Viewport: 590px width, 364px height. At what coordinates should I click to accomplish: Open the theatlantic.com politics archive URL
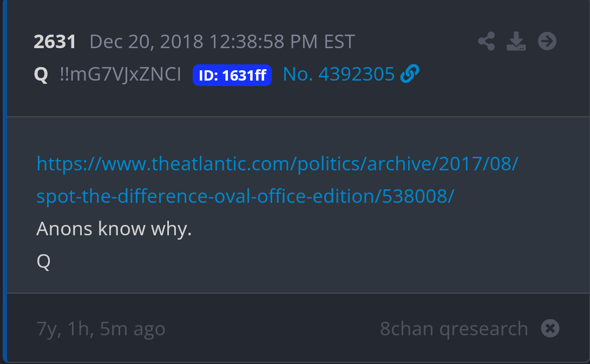[277, 164]
